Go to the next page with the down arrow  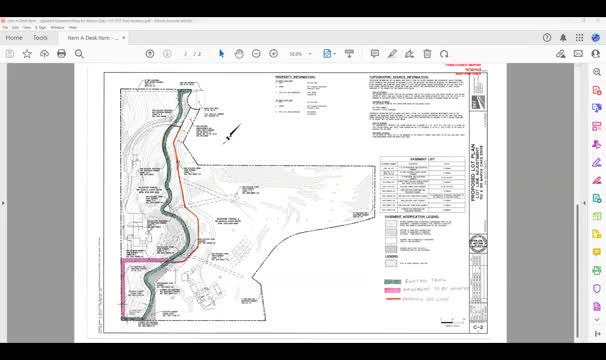point(167,54)
